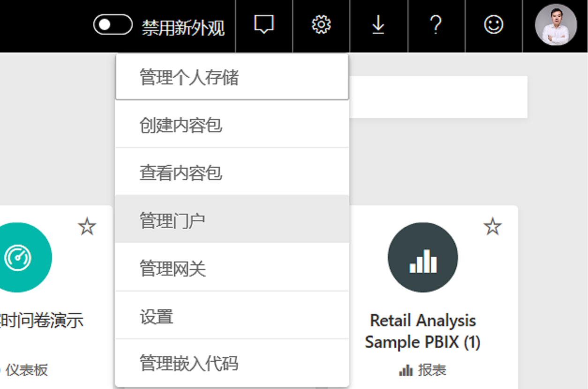The height and width of the screenshot is (389, 588).
Task: Toggle the 禁用新外观 switch
Action: tap(113, 25)
